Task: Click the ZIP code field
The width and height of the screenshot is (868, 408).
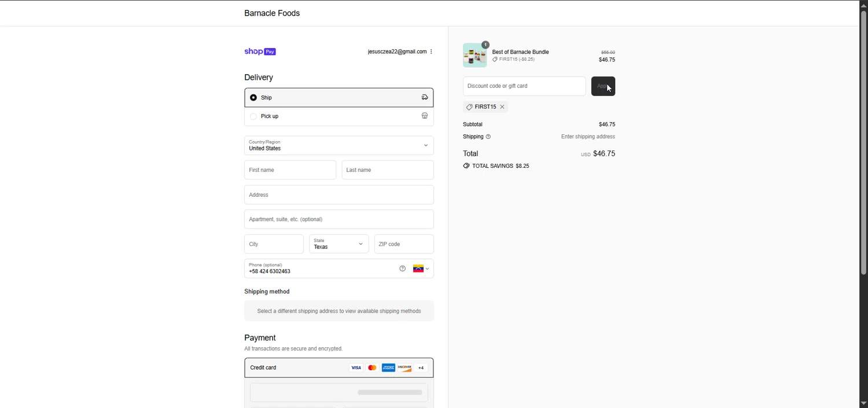Action: (404, 244)
